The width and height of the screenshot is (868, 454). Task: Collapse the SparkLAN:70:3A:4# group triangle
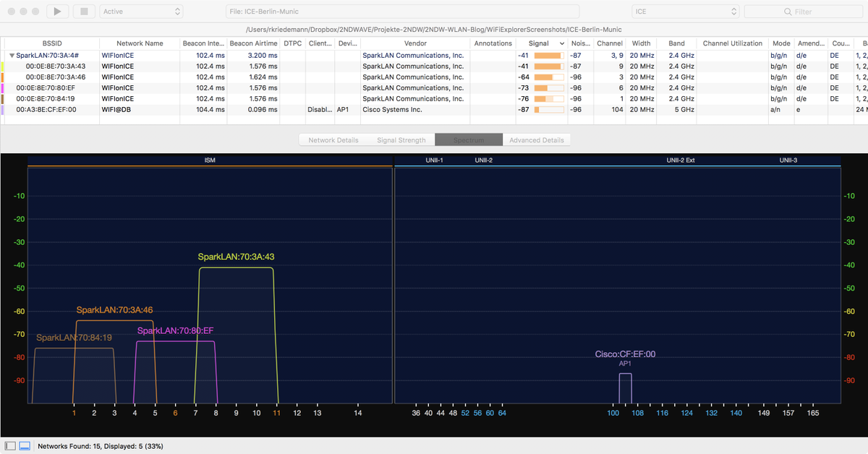(12, 55)
